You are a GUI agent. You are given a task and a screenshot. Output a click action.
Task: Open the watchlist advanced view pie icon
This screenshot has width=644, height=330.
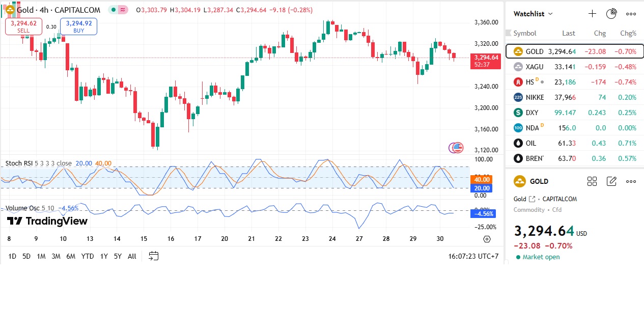coord(611,14)
